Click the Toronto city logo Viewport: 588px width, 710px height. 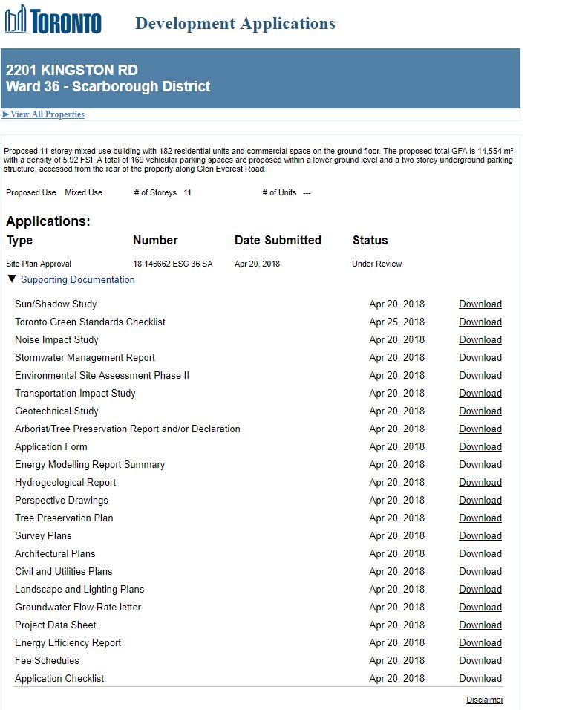click(53, 20)
